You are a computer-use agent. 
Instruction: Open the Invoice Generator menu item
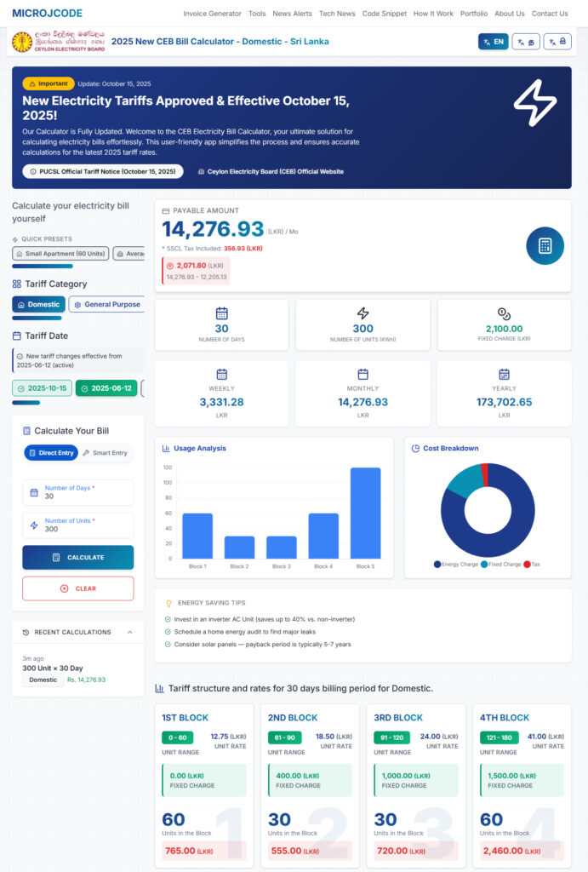(x=212, y=14)
